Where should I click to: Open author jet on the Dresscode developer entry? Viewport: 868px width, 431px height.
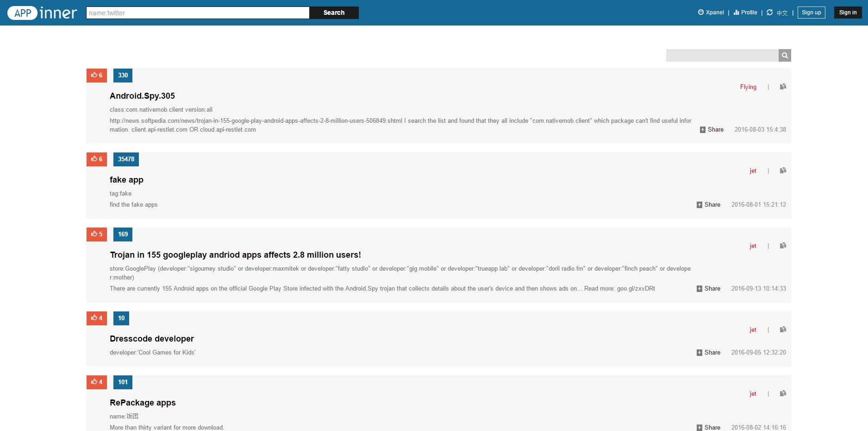click(753, 330)
